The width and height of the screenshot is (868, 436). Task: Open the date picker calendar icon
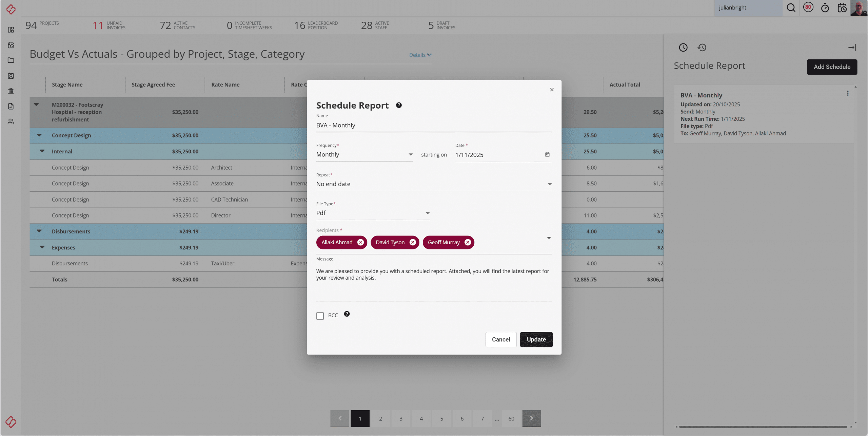[x=547, y=155]
